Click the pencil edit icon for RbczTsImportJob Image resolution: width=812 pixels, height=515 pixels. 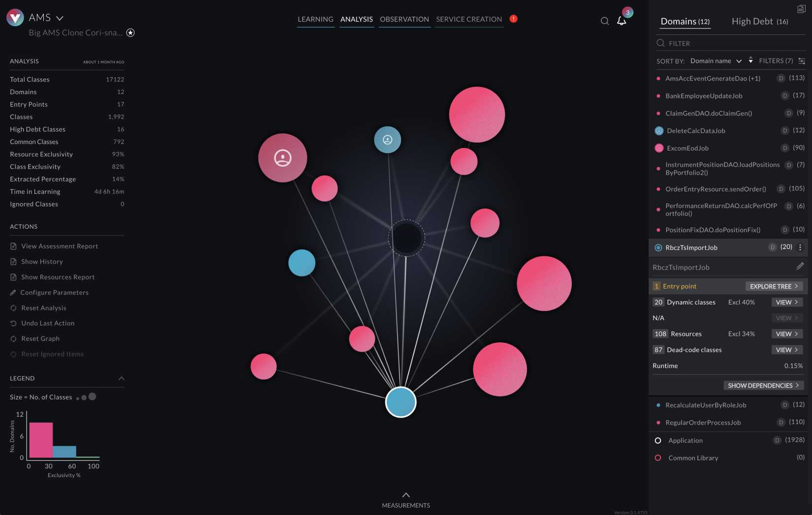(x=800, y=266)
